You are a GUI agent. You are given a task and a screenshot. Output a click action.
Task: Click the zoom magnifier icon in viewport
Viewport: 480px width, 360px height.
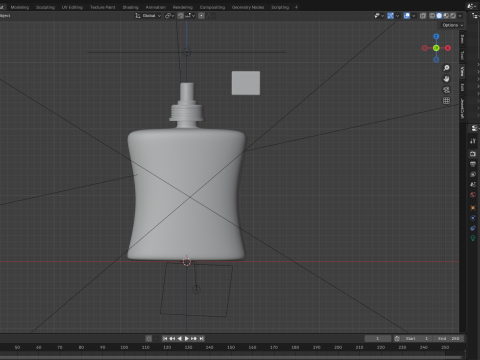446,68
